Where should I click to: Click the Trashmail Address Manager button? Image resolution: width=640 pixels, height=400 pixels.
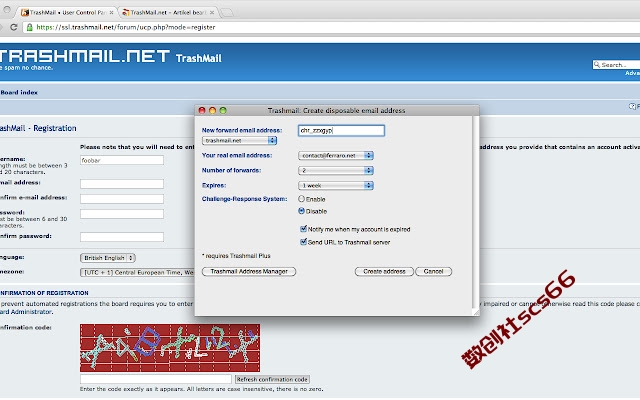pos(249,271)
